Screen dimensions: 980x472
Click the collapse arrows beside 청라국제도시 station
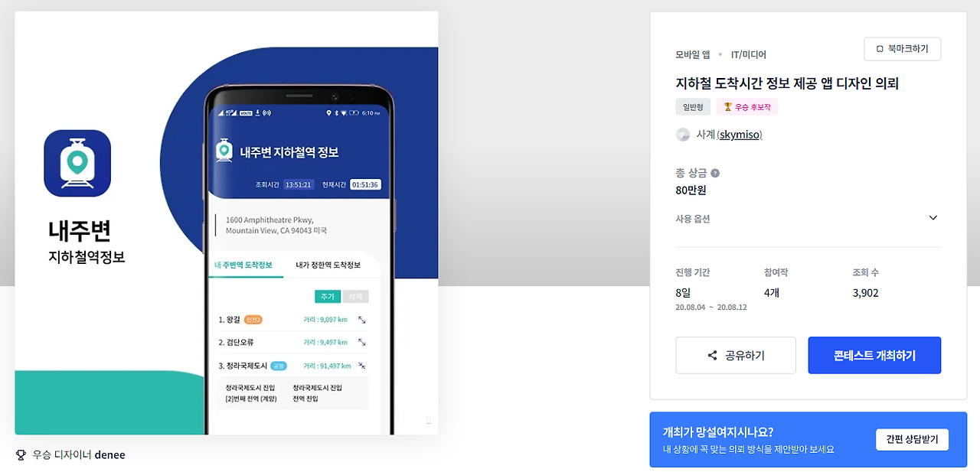[x=362, y=366]
